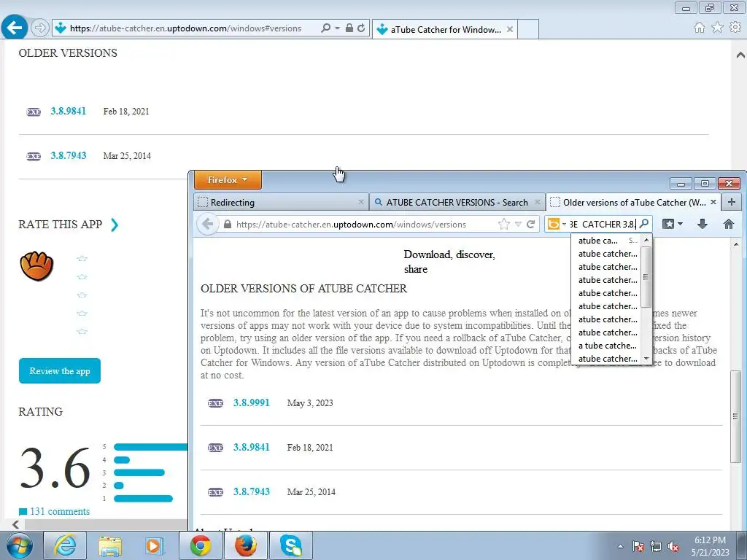This screenshot has width=747, height=560.
Task: Click the IE security lock icon
Action: pos(349,28)
